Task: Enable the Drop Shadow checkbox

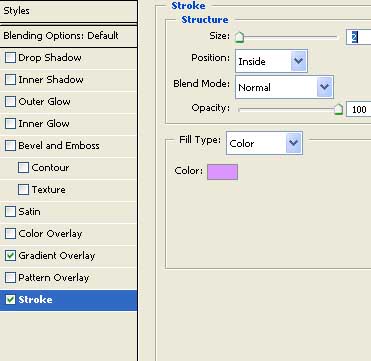Action: pos(10,58)
